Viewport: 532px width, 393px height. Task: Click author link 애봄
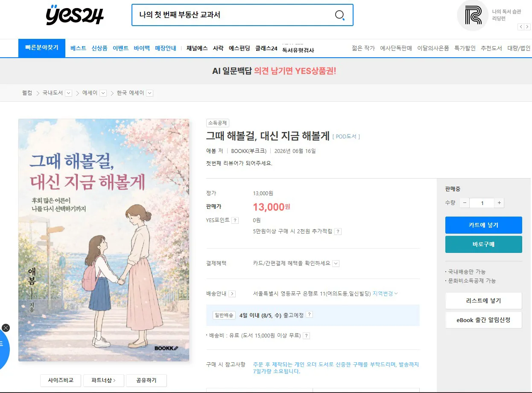(x=211, y=151)
